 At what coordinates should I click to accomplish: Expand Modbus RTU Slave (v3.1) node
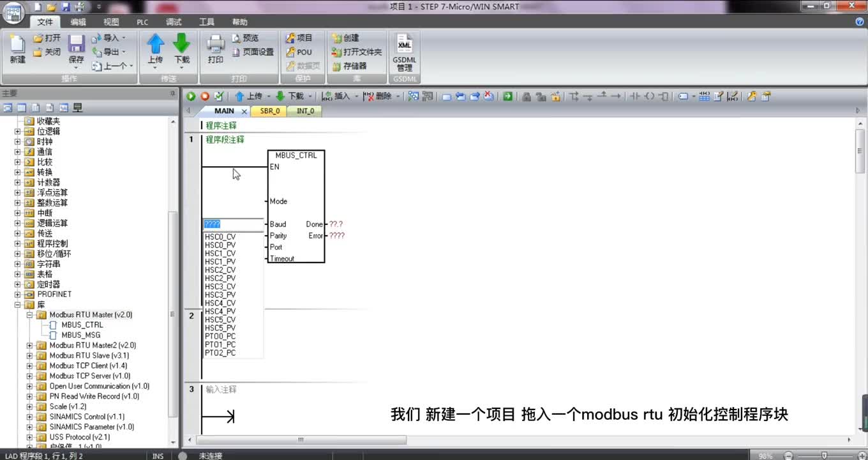(30, 356)
